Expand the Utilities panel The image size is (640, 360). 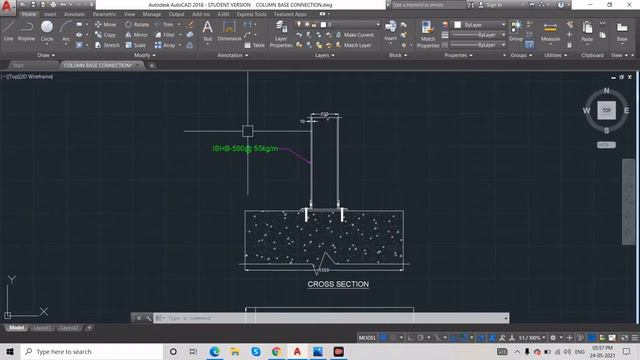(556, 55)
